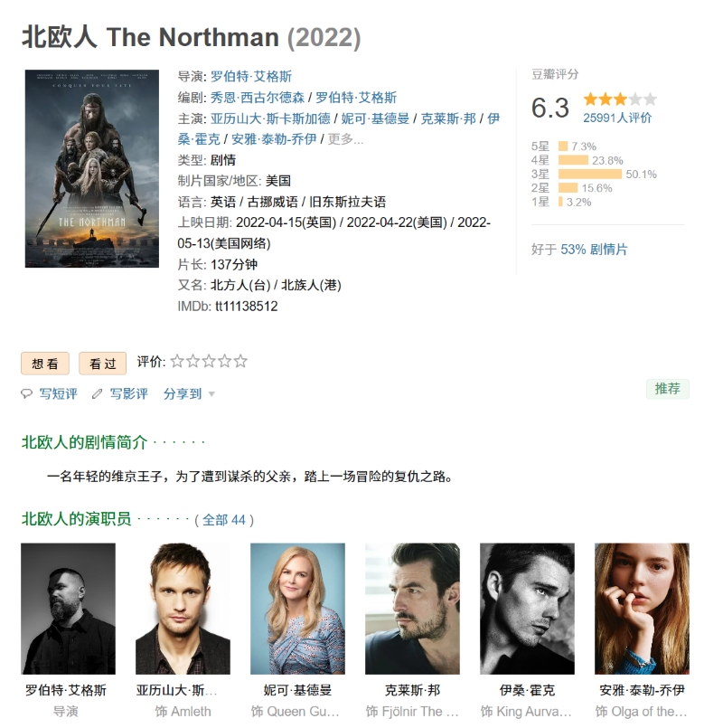The height and width of the screenshot is (728, 723).
Task: Click the 53% 剧情片 comparison link
Action: tap(594, 250)
